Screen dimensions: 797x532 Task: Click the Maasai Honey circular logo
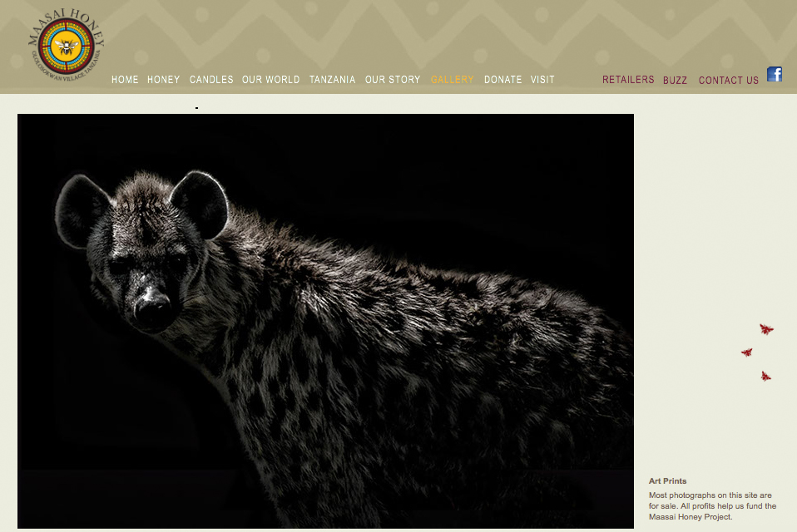coord(67,47)
